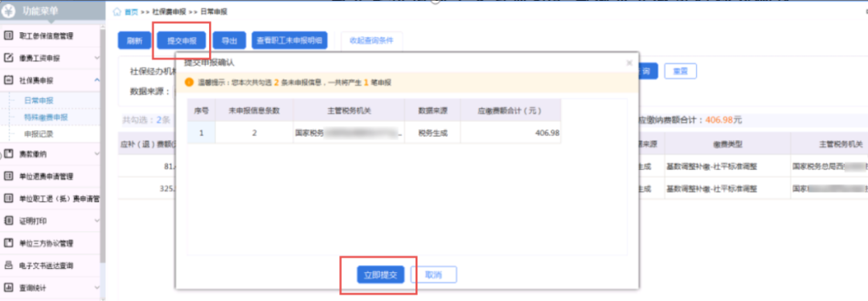Click the home icon in the breadcrumb

pos(117,11)
